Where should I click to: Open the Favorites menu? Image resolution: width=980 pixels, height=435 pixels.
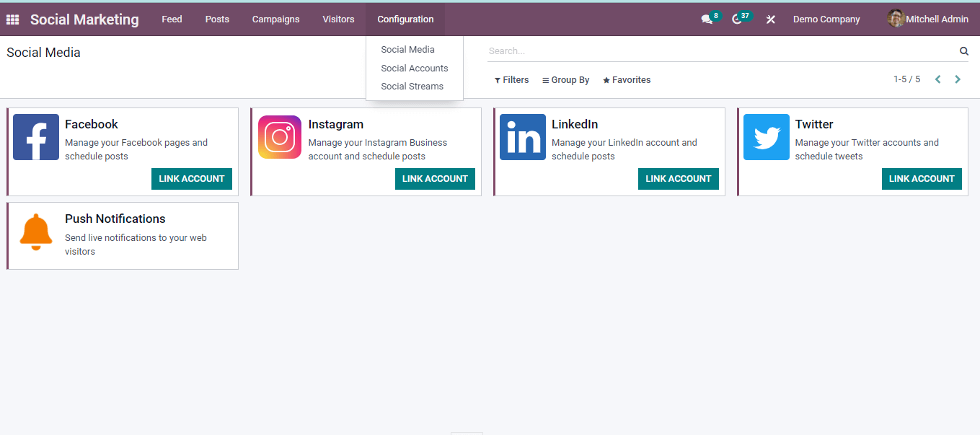click(x=626, y=79)
